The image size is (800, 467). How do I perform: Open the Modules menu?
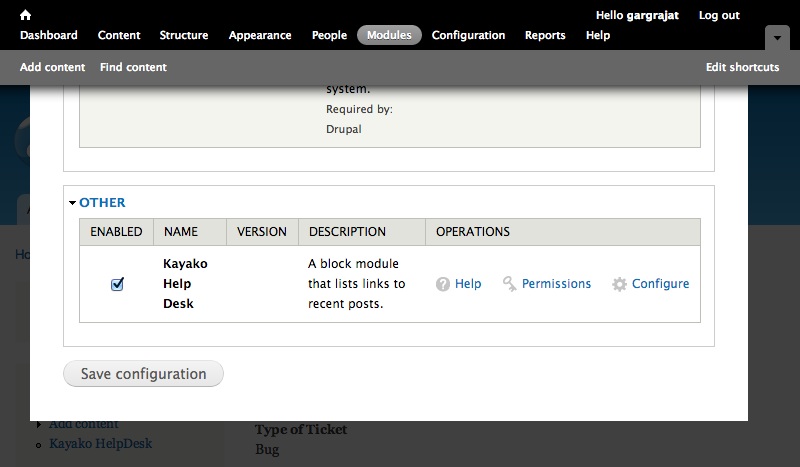pos(389,35)
